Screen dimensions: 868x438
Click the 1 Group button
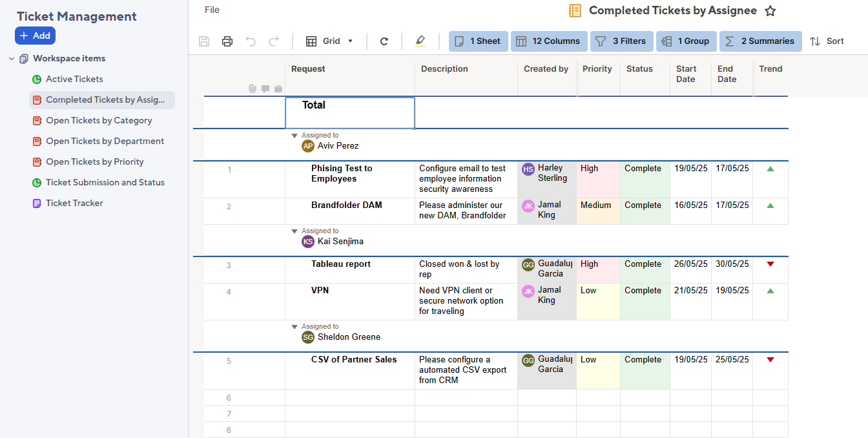tap(687, 41)
